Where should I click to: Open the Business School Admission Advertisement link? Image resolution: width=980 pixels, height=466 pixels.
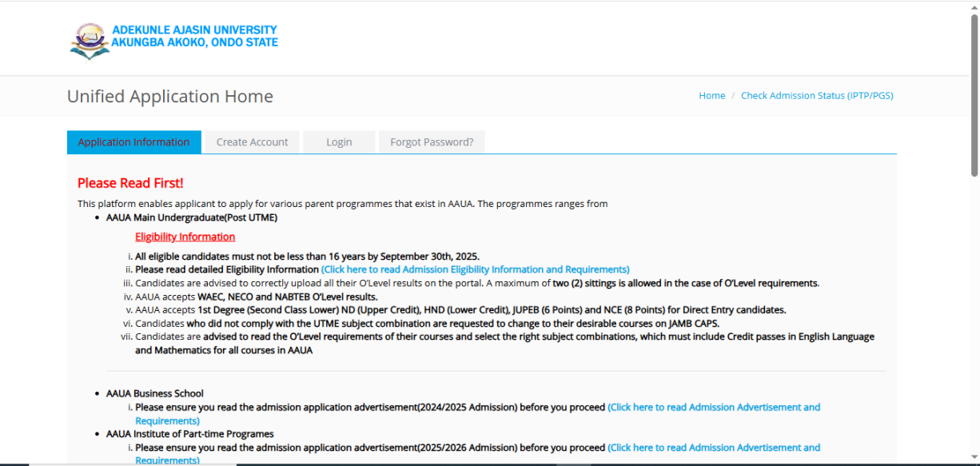click(713, 408)
